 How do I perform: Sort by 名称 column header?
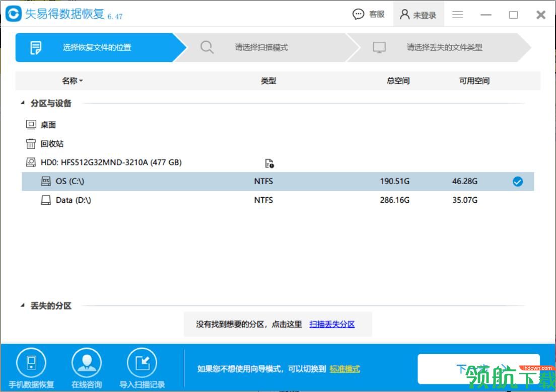72,81
